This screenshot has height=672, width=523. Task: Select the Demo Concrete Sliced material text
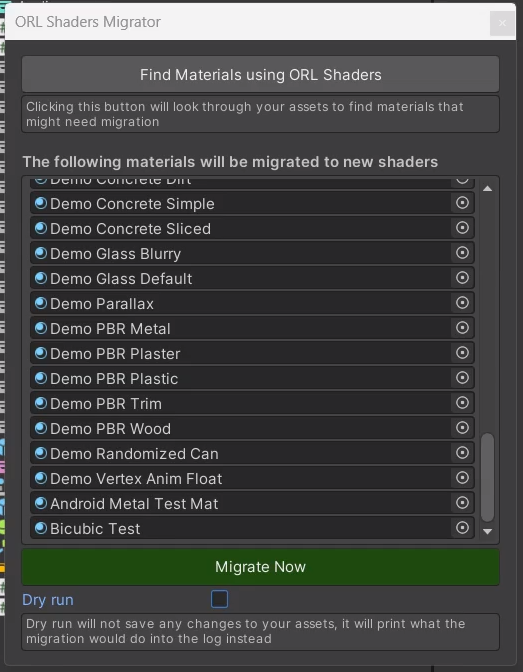tap(130, 229)
